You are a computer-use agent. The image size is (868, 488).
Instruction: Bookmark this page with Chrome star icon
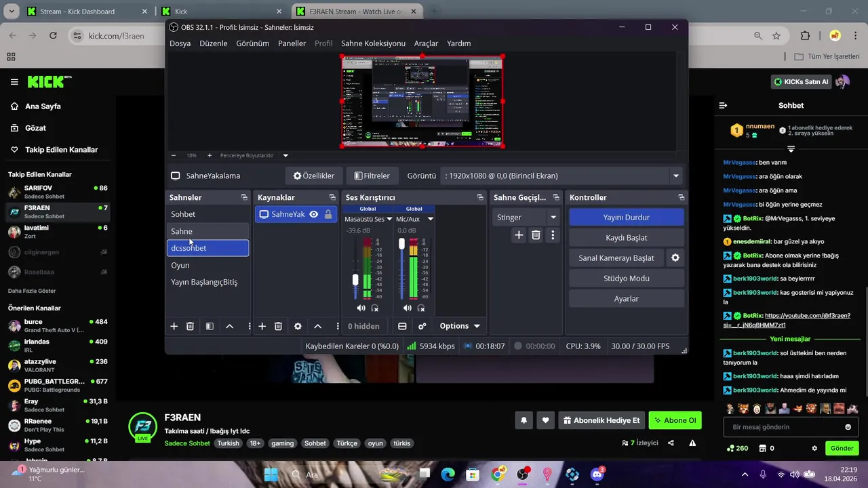pos(776,36)
